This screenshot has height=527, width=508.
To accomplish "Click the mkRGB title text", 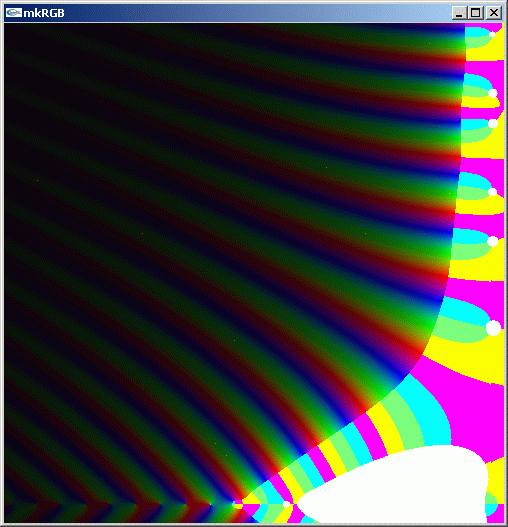I will pos(44,13).
